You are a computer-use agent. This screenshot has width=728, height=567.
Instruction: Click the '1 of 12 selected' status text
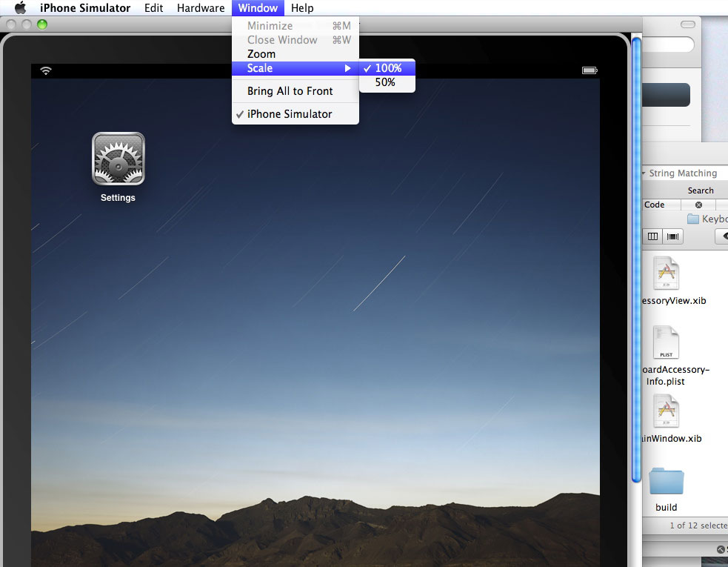tap(698, 525)
